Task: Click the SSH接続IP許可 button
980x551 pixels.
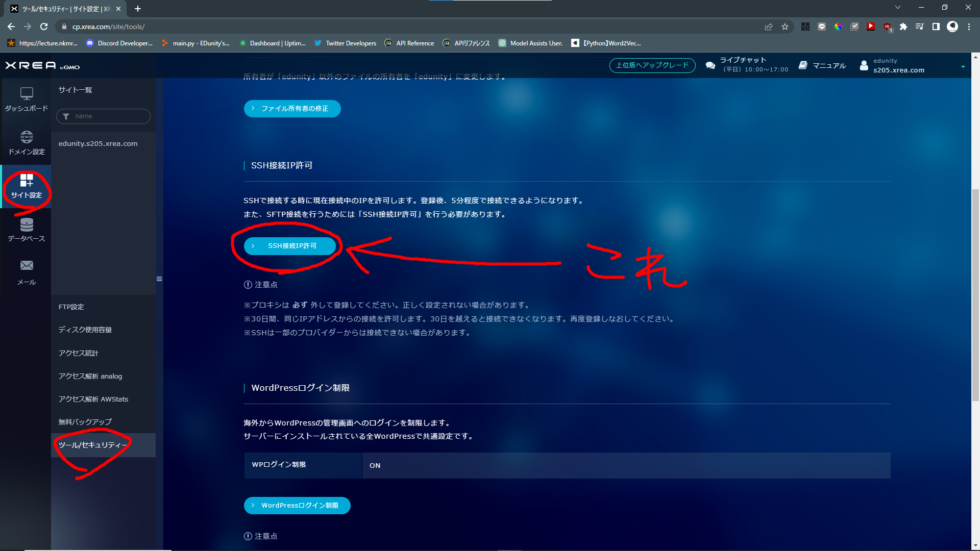Action: (291, 246)
